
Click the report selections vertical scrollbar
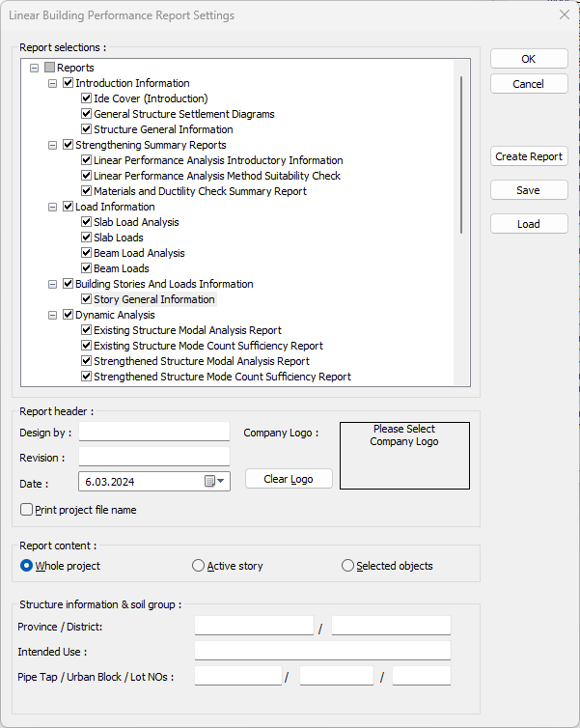(461, 154)
